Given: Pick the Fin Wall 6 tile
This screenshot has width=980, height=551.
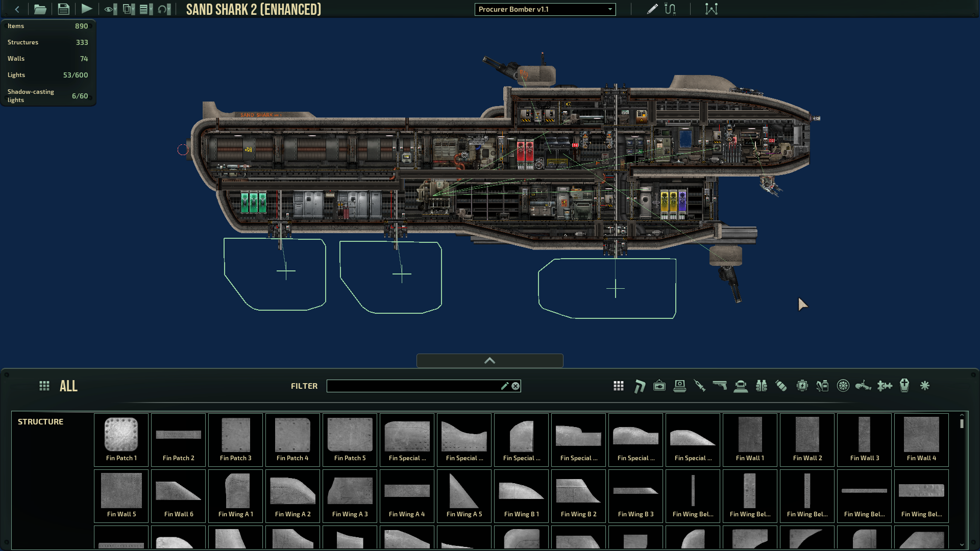Looking at the screenshot, I should pyautogui.click(x=179, y=496).
